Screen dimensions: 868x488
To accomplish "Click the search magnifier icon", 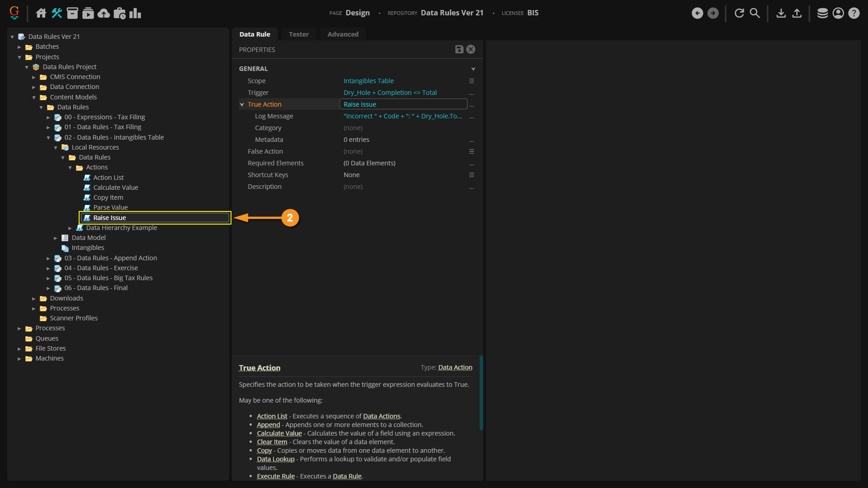I will pyautogui.click(x=755, y=13).
